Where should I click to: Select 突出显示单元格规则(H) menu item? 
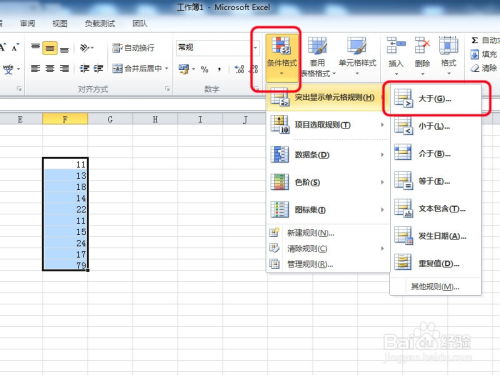(327, 98)
